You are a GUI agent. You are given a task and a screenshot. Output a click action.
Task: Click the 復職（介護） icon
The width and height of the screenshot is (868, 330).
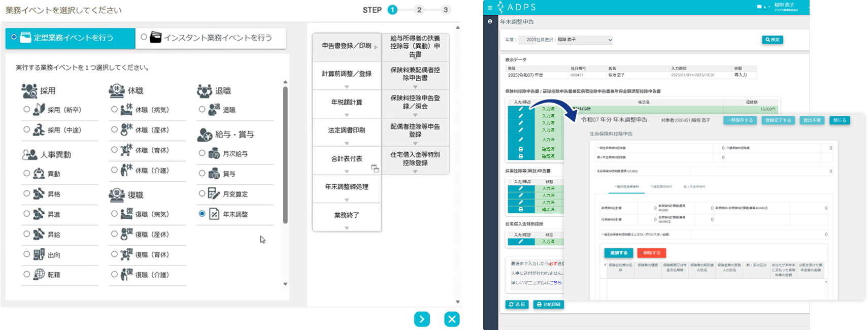click(127, 275)
